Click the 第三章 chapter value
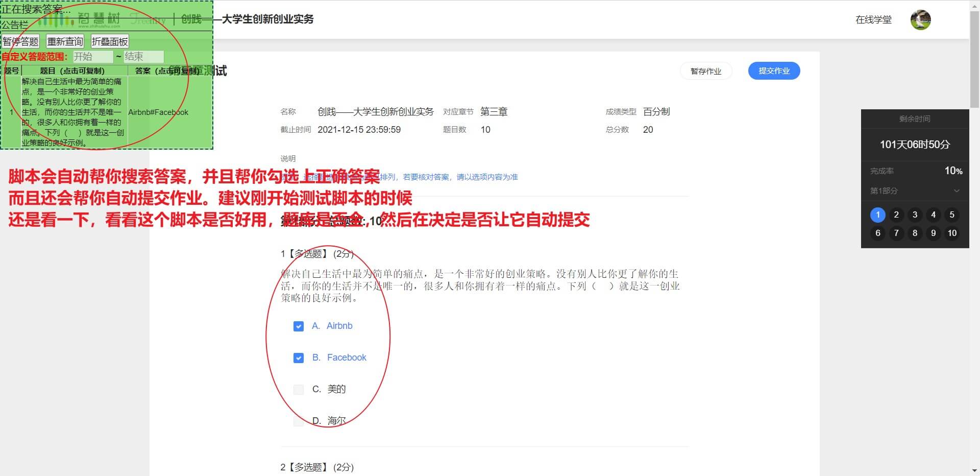This screenshot has width=980, height=476. [x=494, y=112]
